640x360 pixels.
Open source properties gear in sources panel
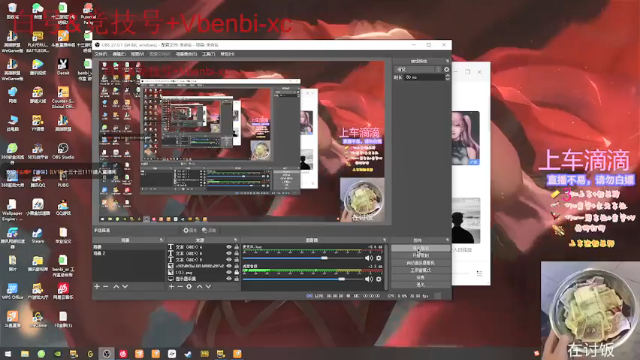(189, 287)
